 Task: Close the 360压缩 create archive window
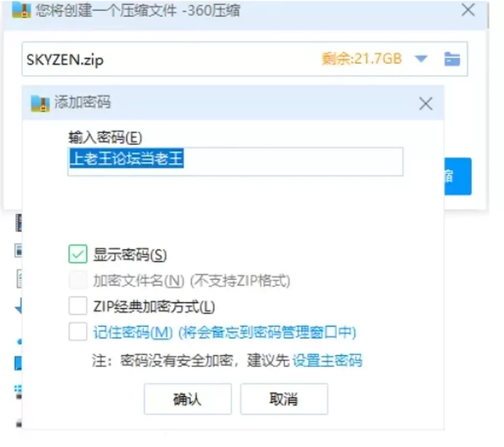[x=468, y=9]
